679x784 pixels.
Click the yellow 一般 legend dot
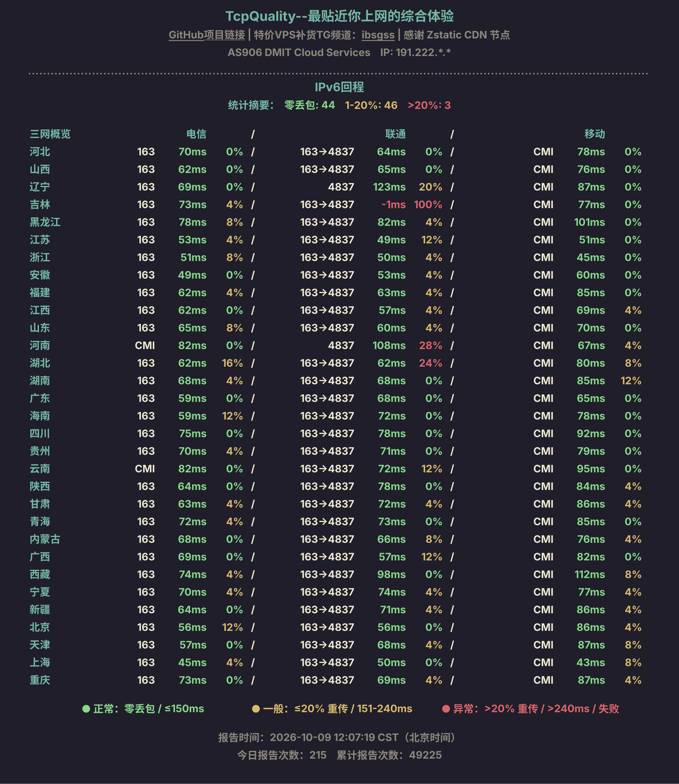[x=256, y=709]
